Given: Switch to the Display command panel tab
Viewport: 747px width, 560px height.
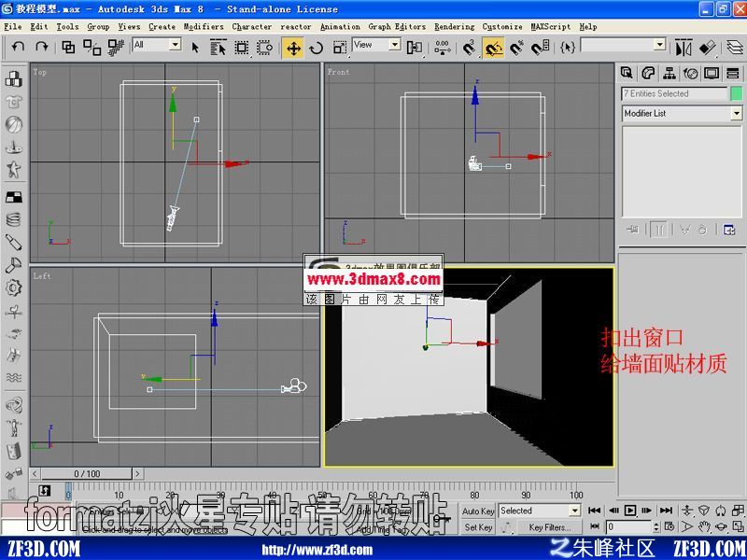Looking at the screenshot, I should pyautogui.click(x=712, y=73).
